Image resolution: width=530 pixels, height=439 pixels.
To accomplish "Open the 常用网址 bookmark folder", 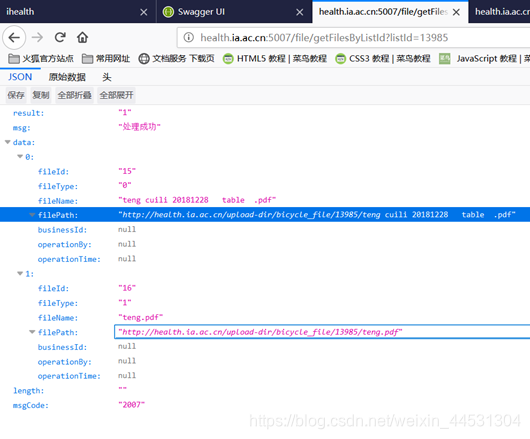I will click(106, 59).
